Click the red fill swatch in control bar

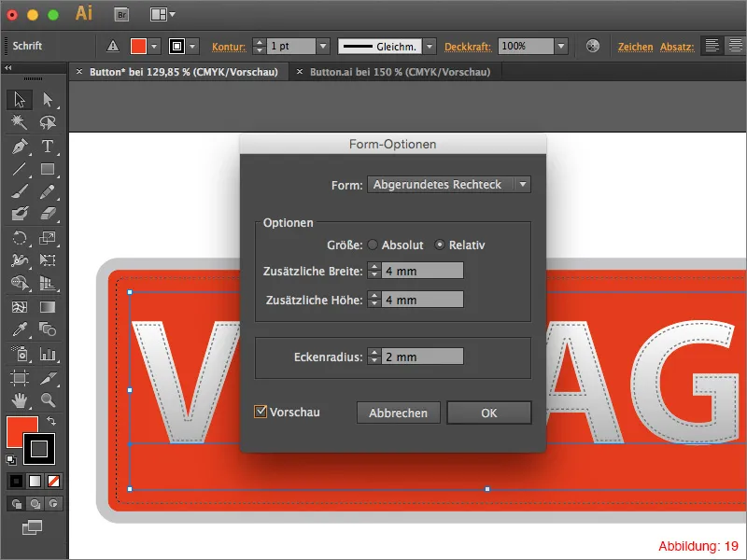click(138, 46)
